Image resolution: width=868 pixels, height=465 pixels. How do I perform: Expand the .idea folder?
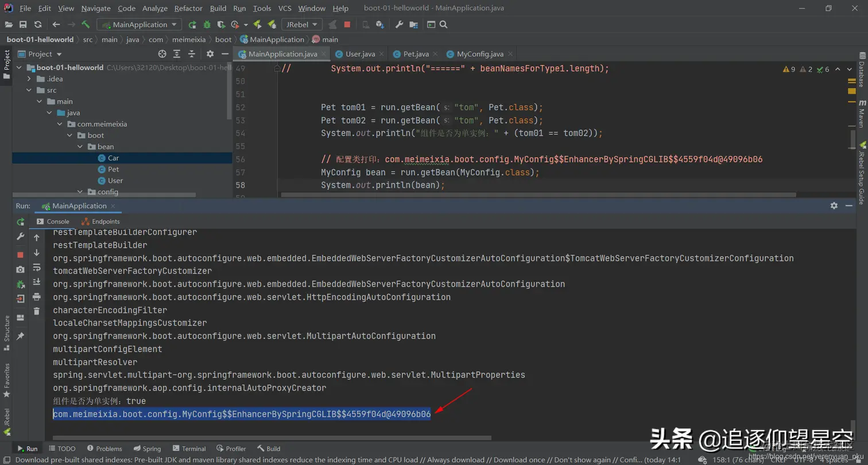(29, 79)
